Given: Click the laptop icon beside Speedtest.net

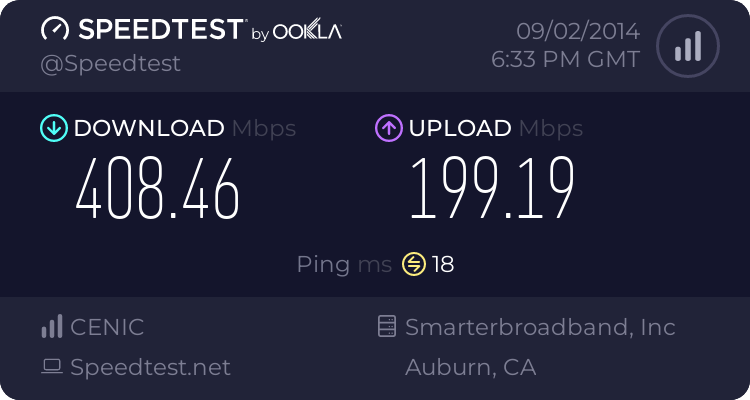Looking at the screenshot, I should (x=52, y=367).
